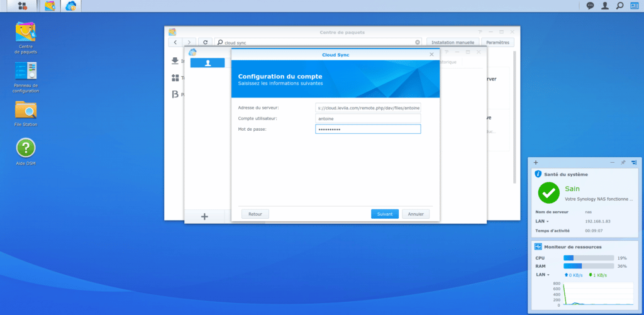Click the 'Votre Synology NAS fonctionne' message
Image resolution: width=644 pixels, height=315 pixels.
599,199
